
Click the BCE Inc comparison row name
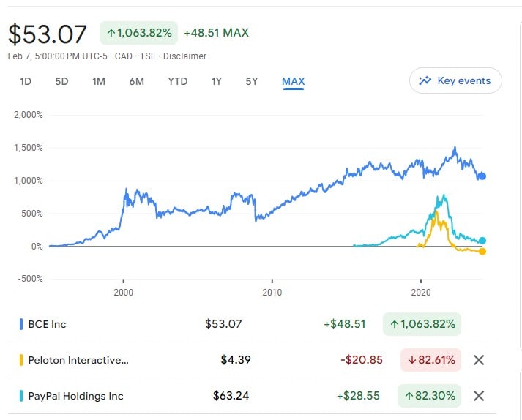(47, 324)
